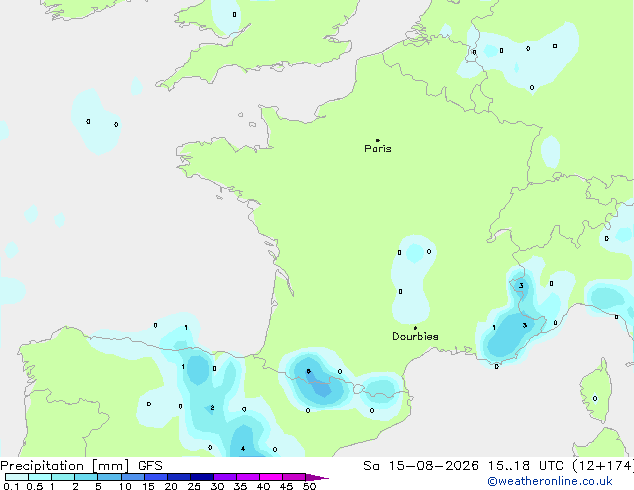Select the 2–5 mm legend color swatch
Image resolution: width=634 pixels, height=490 pixels.
pos(86,477)
